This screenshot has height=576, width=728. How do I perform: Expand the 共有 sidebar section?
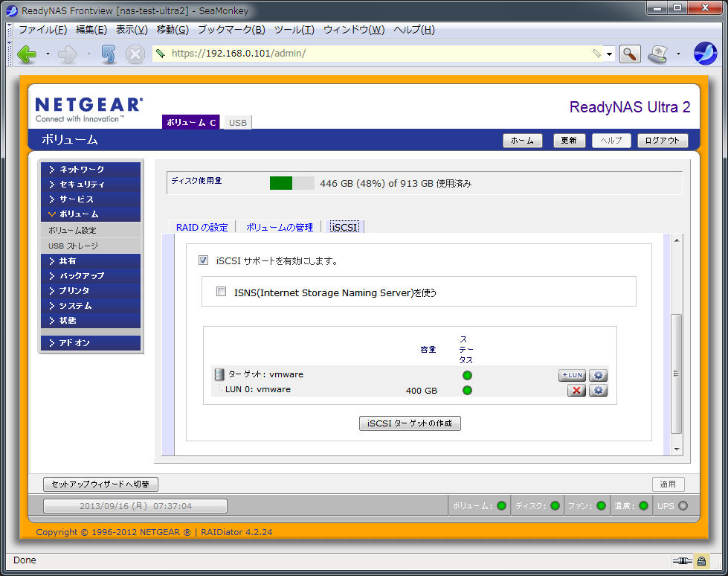(91, 261)
